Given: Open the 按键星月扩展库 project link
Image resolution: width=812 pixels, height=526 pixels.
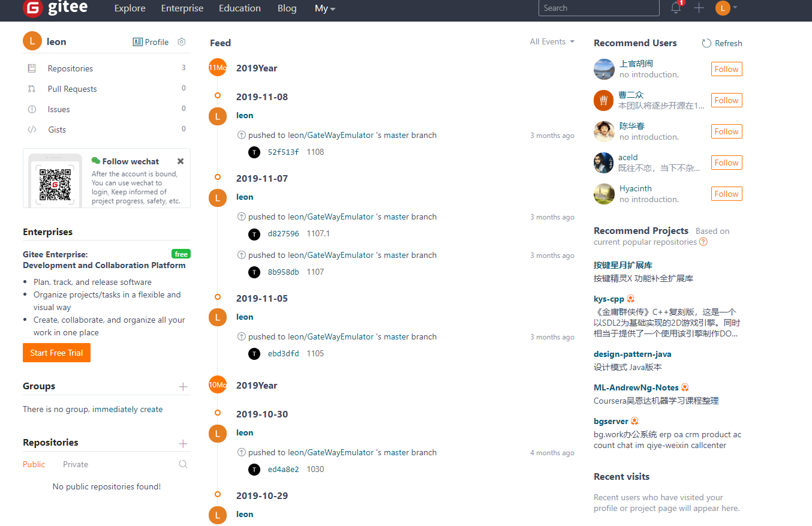Looking at the screenshot, I should pos(623,265).
